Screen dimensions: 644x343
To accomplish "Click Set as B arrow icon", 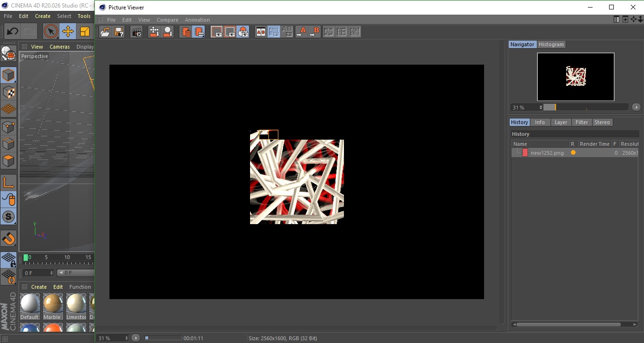I will pyautogui.click(x=314, y=32).
